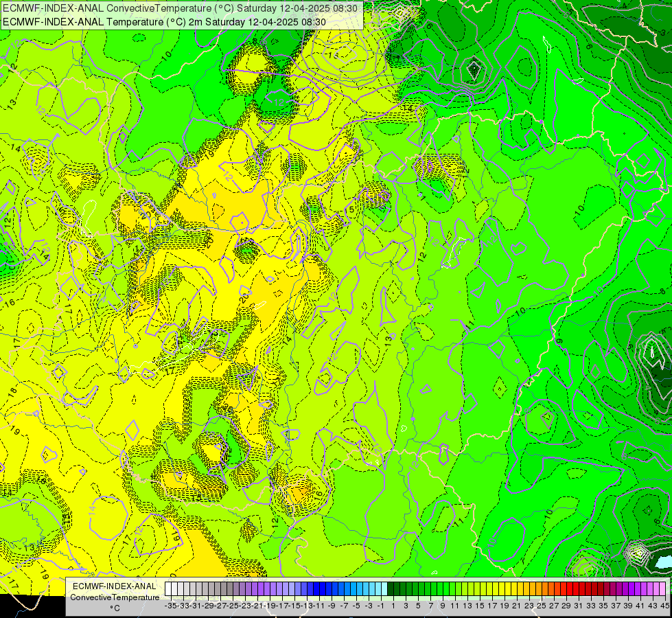672x618 pixels.
Task: Click the 21 value in the legend scale
Action: point(516,606)
